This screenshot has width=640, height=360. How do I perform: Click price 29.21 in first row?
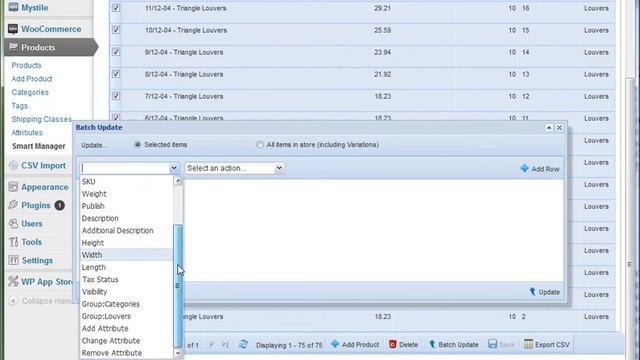coord(382,8)
